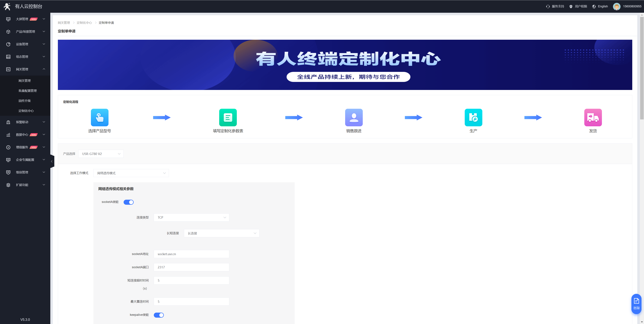
Task: Open the 连接类型 TCP dropdown
Action: pos(191,217)
